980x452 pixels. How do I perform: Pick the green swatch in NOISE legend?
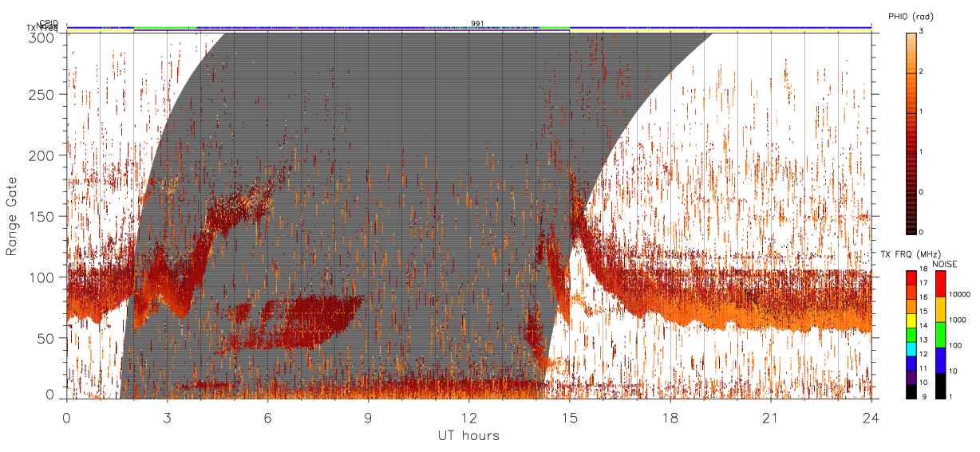point(939,334)
